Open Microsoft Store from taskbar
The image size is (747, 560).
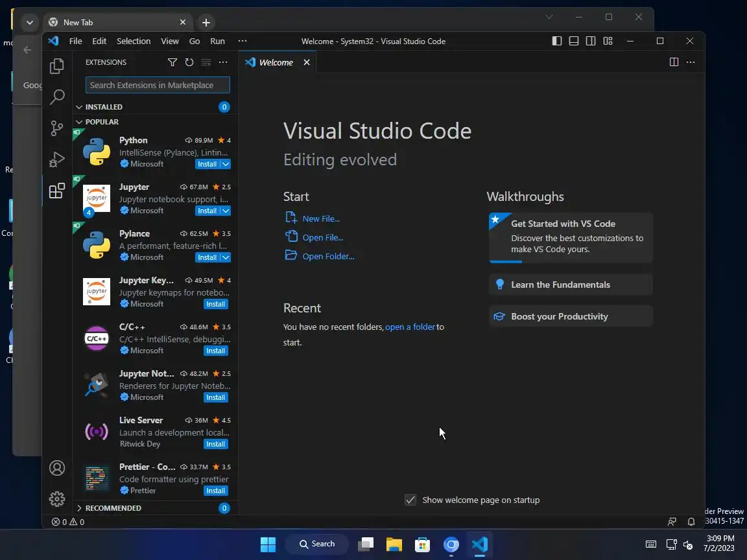(423, 544)
